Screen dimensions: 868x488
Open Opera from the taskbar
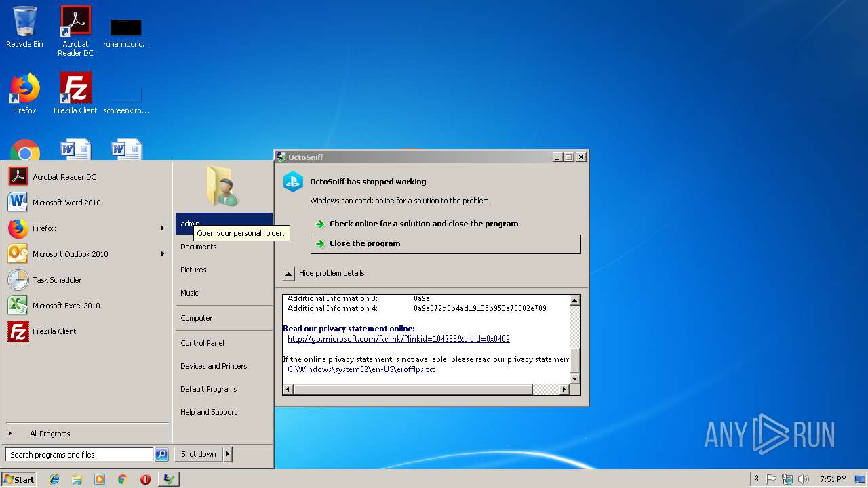point(145,479)
